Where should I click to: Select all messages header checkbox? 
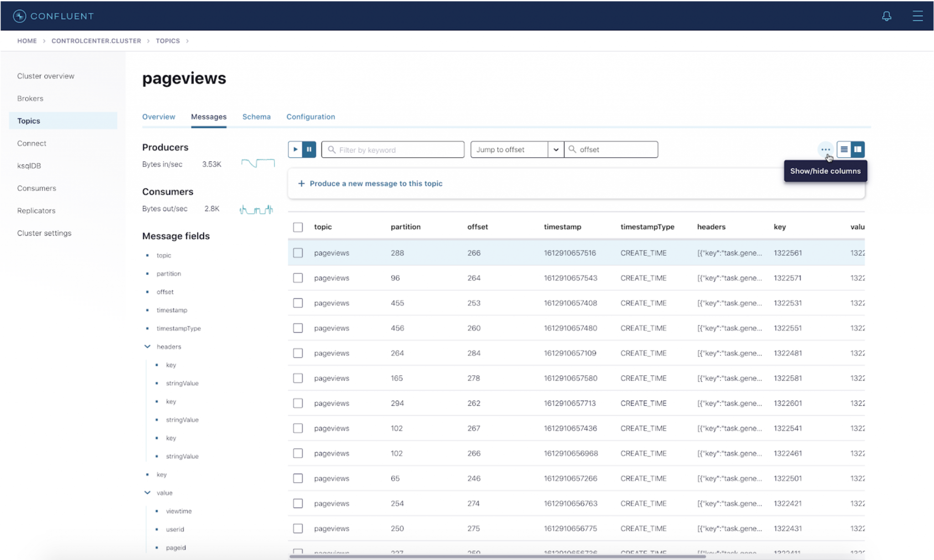pyautogui.click(x=298, y=227)
